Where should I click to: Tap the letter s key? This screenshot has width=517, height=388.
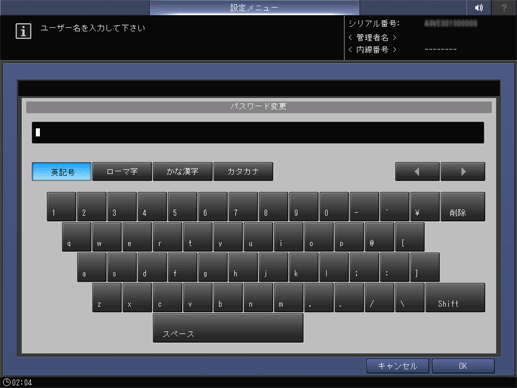coord(122,267)
